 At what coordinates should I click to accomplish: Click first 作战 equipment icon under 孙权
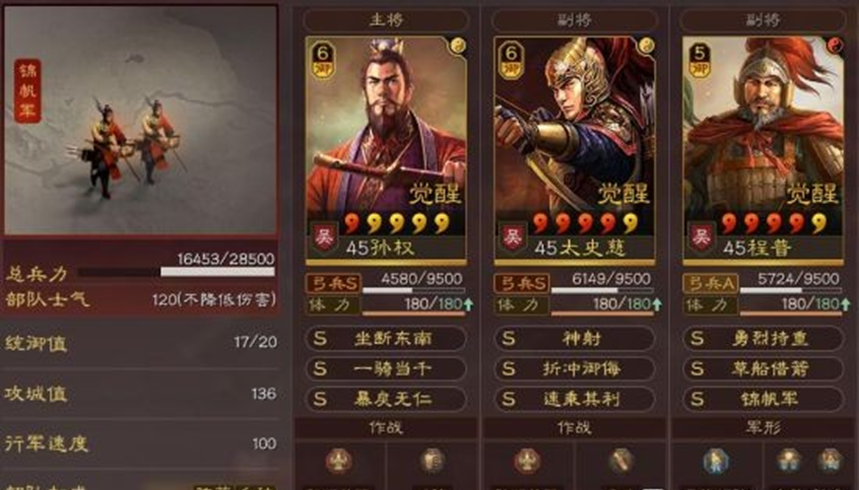pos(339,460)
